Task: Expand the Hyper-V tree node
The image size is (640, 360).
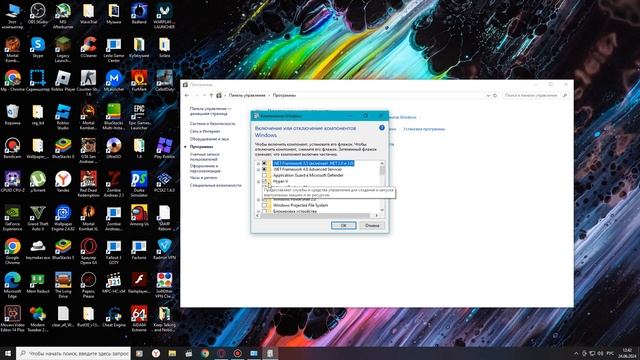Action: coord(258,181)
